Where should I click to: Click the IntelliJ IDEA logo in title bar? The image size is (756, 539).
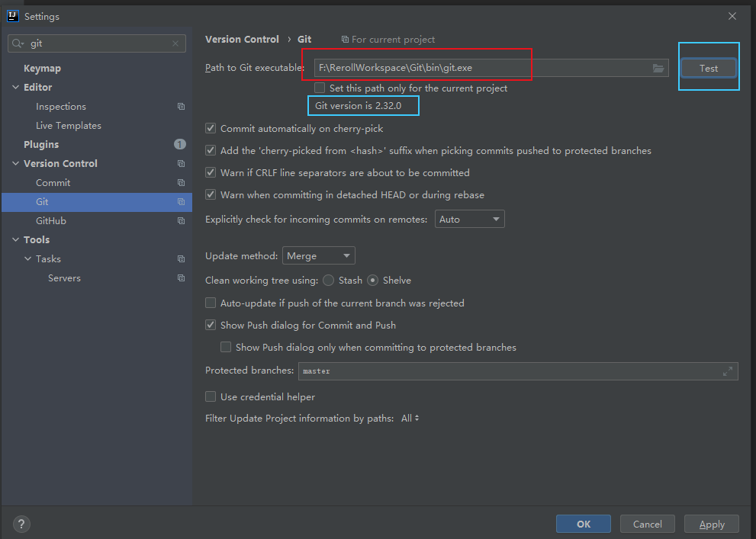(13, 16)
